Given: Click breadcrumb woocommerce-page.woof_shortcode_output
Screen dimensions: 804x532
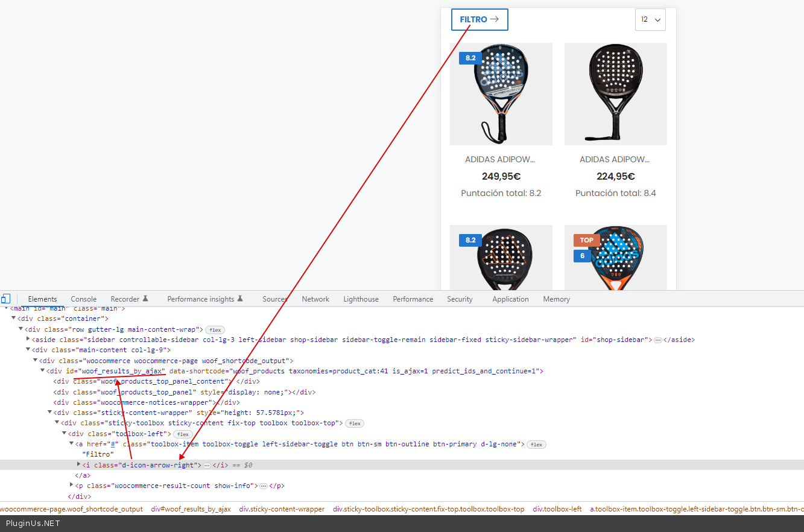Looking at the screenshot, I should tap(71, 509).
